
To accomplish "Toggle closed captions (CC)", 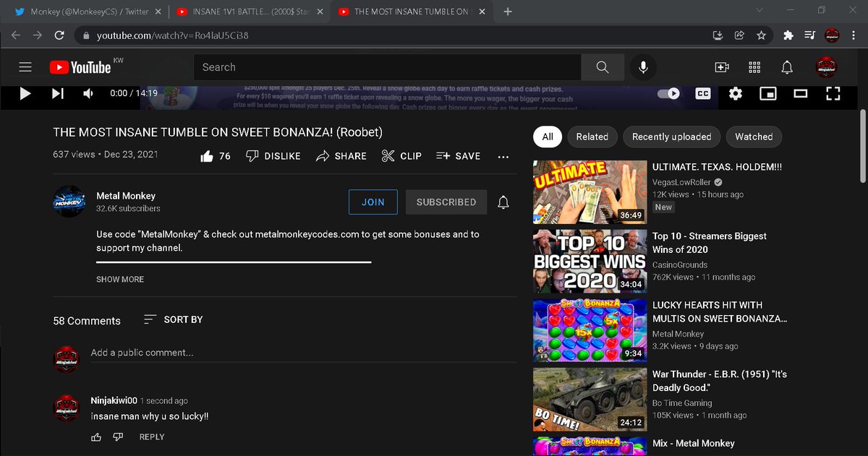I will [x=702, y=93].
